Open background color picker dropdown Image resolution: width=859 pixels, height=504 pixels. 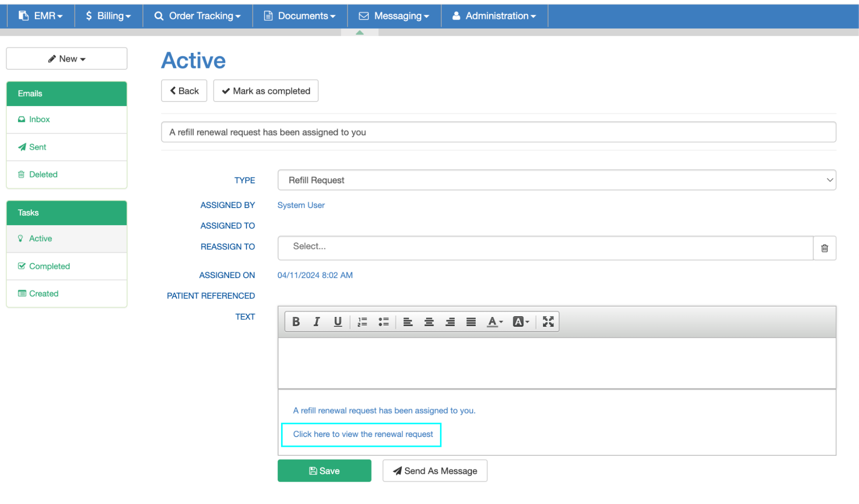point(521,322)
